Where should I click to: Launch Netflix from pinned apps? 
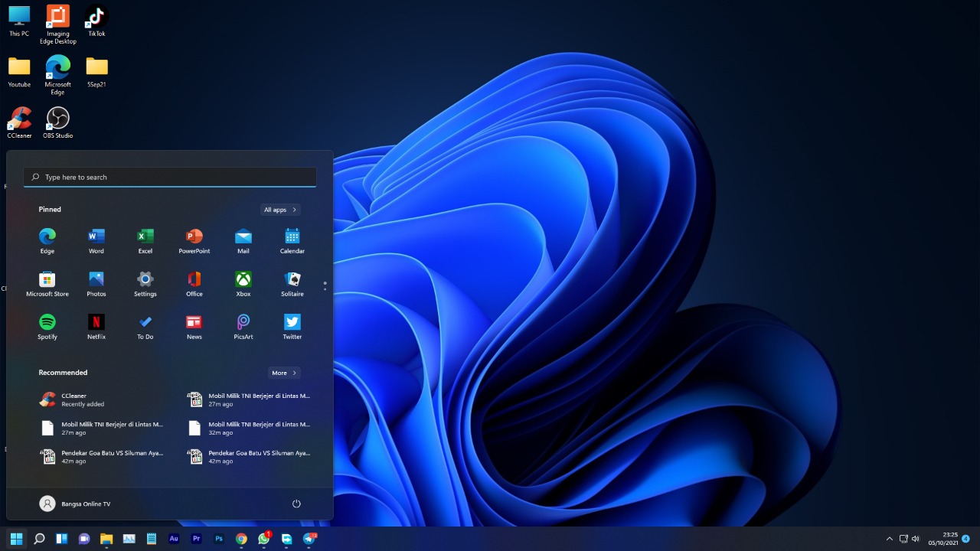click(x=96, y=326)
